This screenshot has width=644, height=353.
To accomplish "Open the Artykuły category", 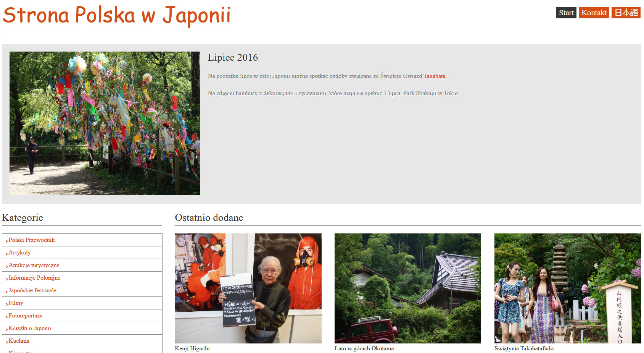I will pos(20,253).
